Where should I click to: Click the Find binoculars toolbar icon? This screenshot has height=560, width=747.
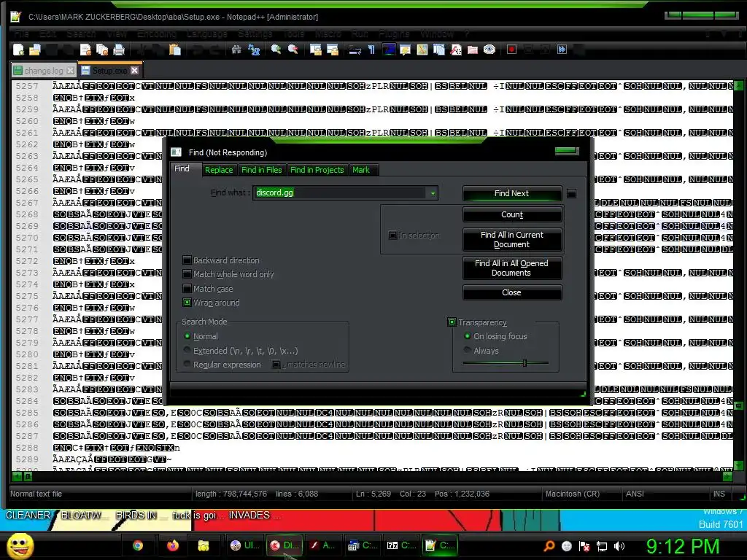[x=236, y=50]
